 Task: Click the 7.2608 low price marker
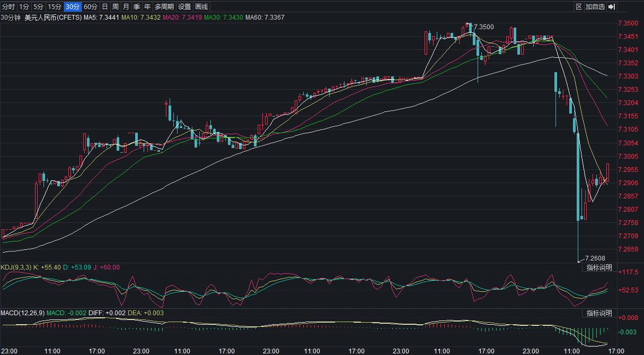pyautogui.click(x=594, y=258)
